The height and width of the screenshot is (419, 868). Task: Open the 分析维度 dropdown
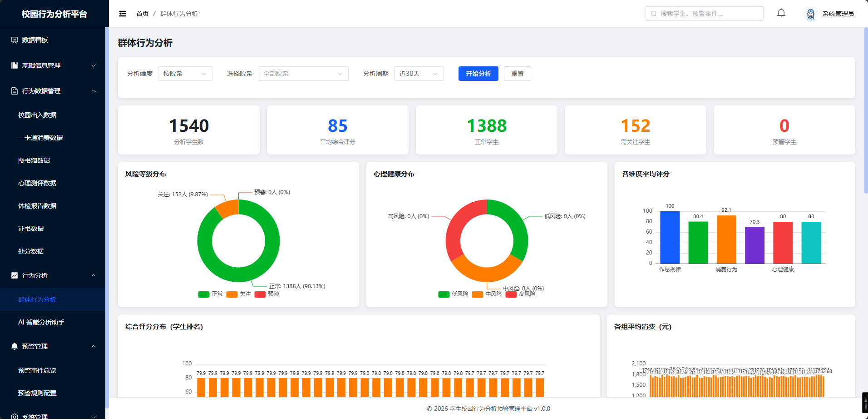pyautogui.click(x=185, y=74)
